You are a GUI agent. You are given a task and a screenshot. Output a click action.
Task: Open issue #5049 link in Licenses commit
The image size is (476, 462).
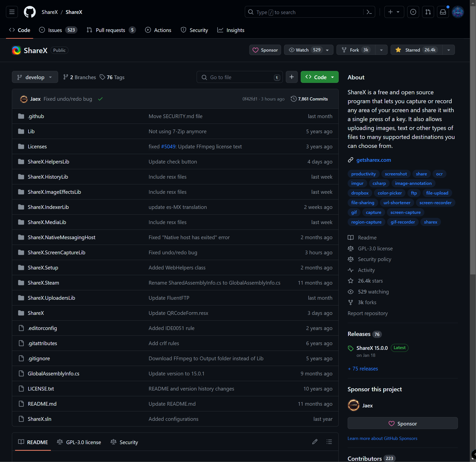(x=168, y=147)
